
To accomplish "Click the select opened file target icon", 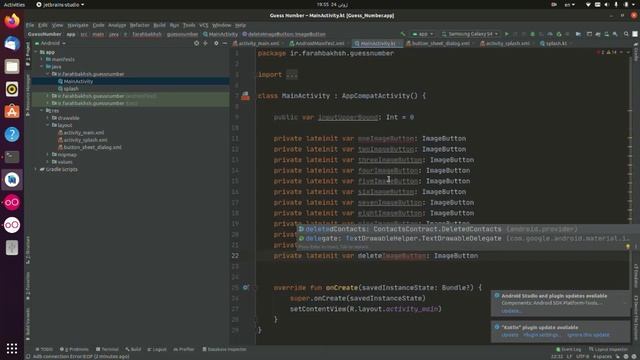I will (196, 43).
